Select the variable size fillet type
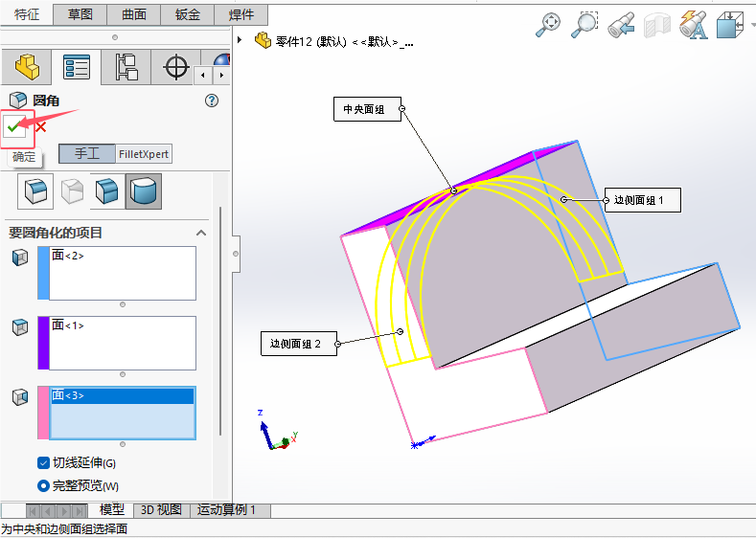 coord(71,191)
